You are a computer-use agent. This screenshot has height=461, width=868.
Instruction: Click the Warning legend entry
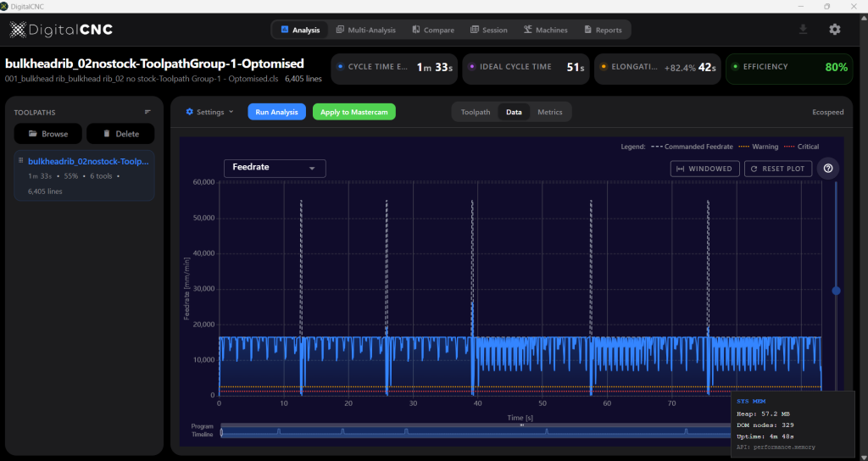click(759, 147)
